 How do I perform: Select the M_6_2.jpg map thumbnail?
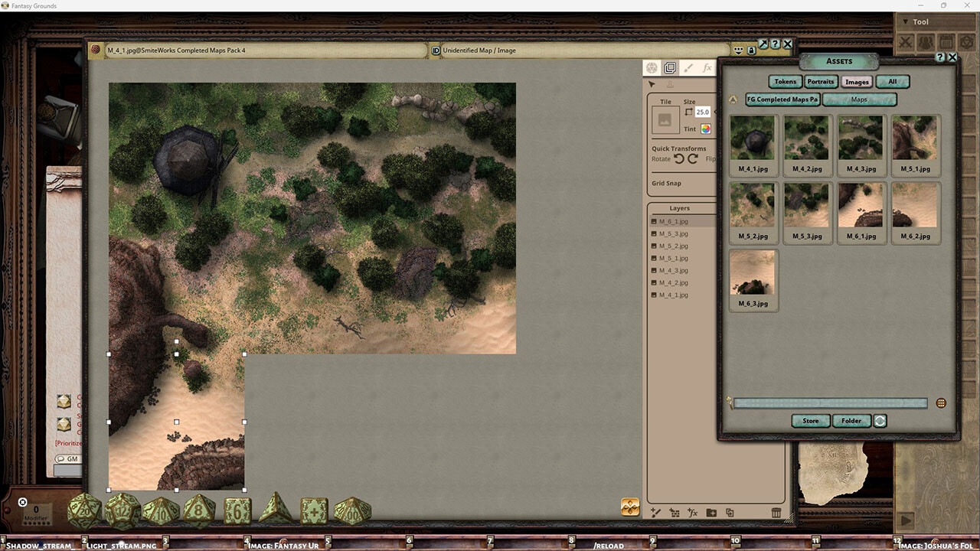(x=915, y=207)
